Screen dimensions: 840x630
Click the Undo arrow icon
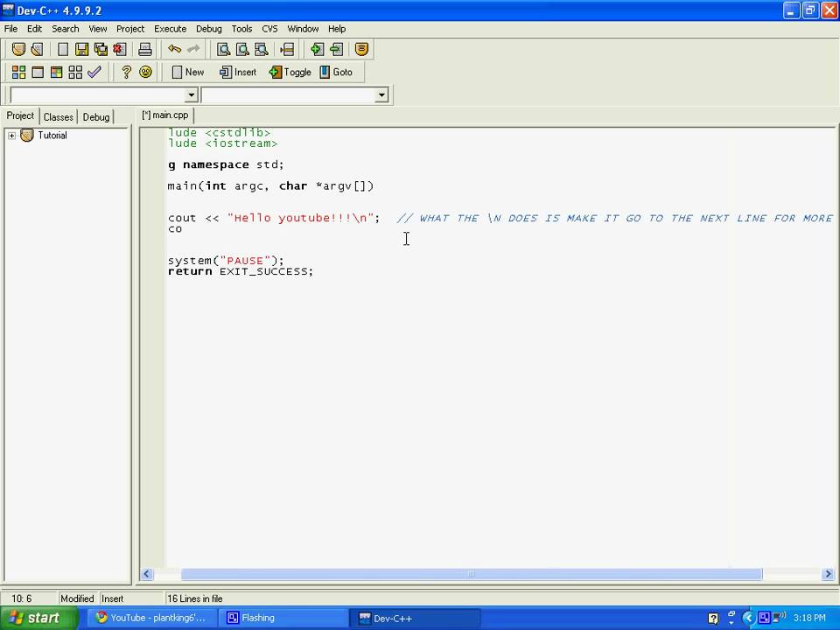pyautogui.click(x=175, y=49)
